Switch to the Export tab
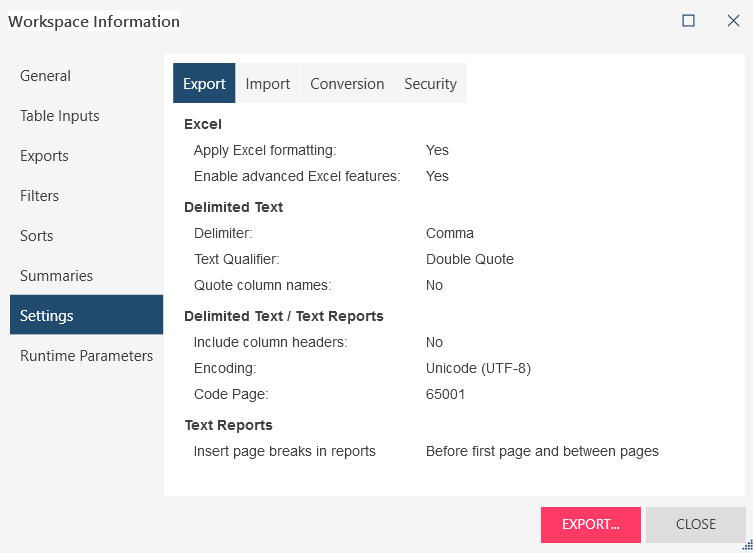Image resolution: width=753 pixels, height=553 pixels. pyautogui.click(x=204, y=84)
